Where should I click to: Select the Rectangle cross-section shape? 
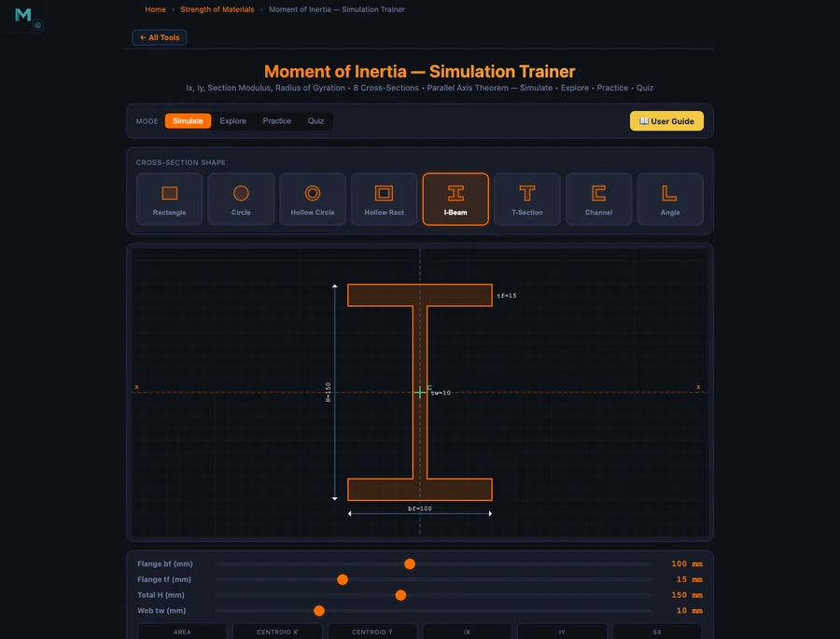[169, 200]
